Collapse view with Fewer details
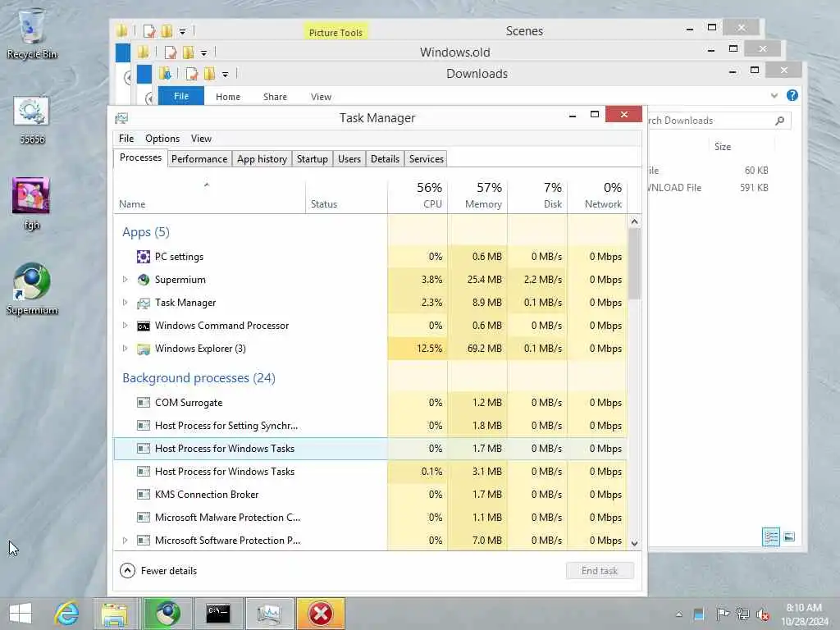 (x=158, y=571)
